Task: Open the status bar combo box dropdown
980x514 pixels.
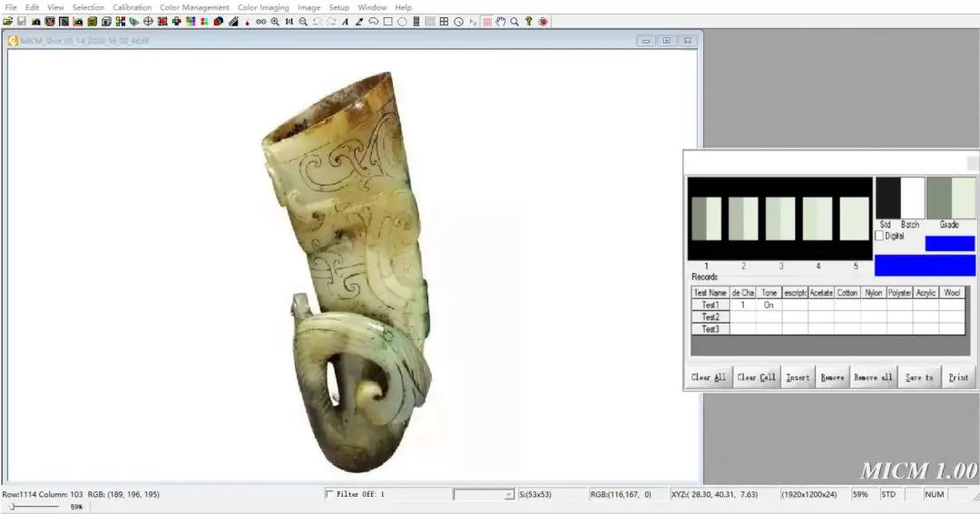Action: click(x=509, y=495)
